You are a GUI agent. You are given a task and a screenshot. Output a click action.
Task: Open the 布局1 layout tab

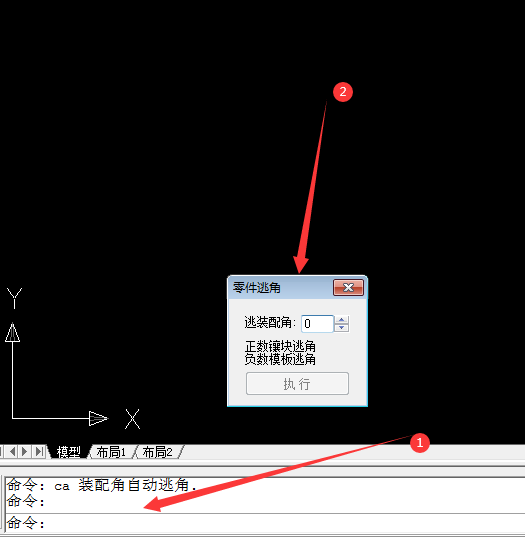tap(111, 452)
